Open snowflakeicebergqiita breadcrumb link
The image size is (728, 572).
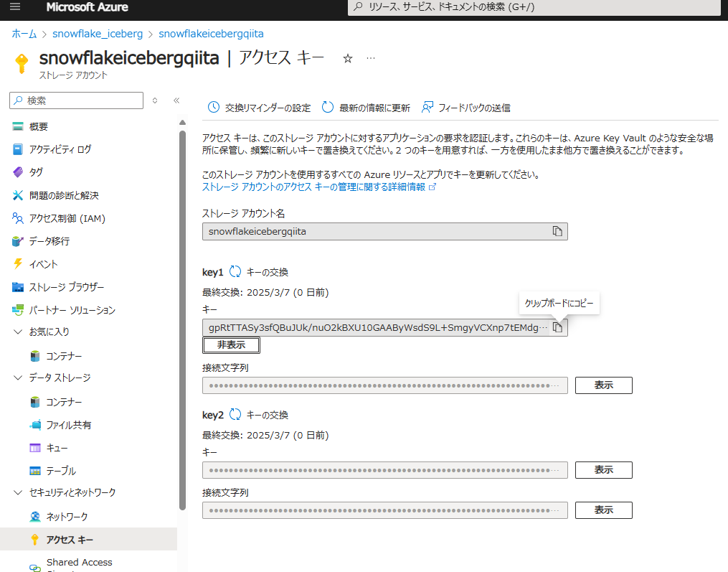(212, 34)
